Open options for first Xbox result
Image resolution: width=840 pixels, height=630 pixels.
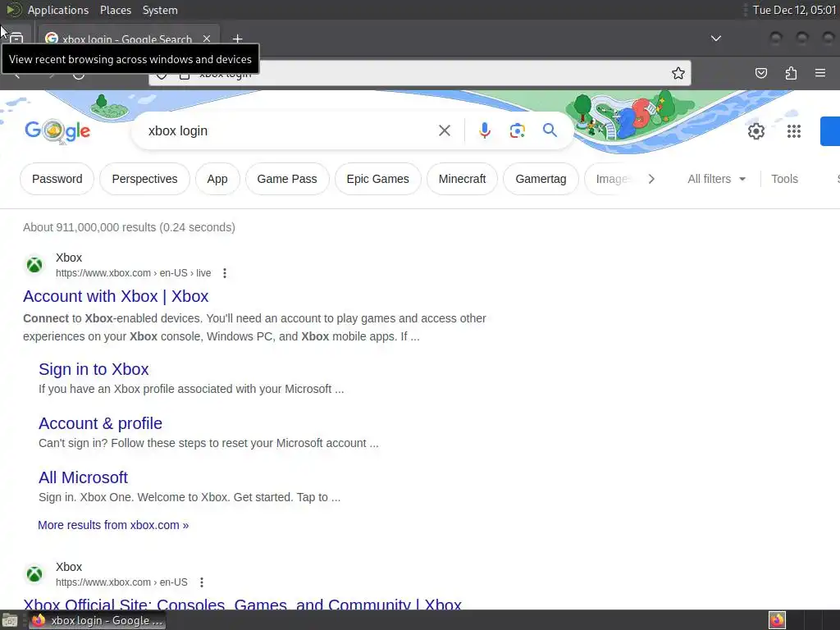click(x=225, y=273)
